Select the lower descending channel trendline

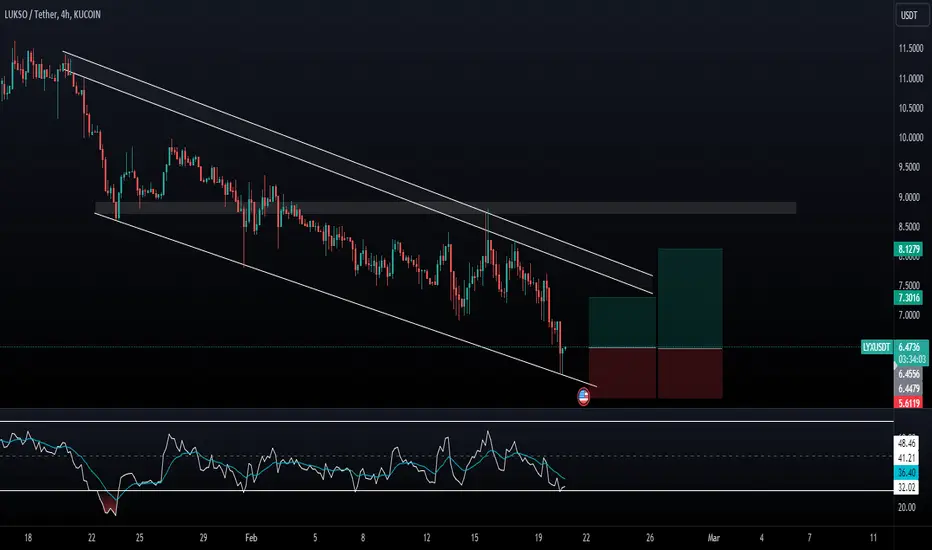pos(345,299)
